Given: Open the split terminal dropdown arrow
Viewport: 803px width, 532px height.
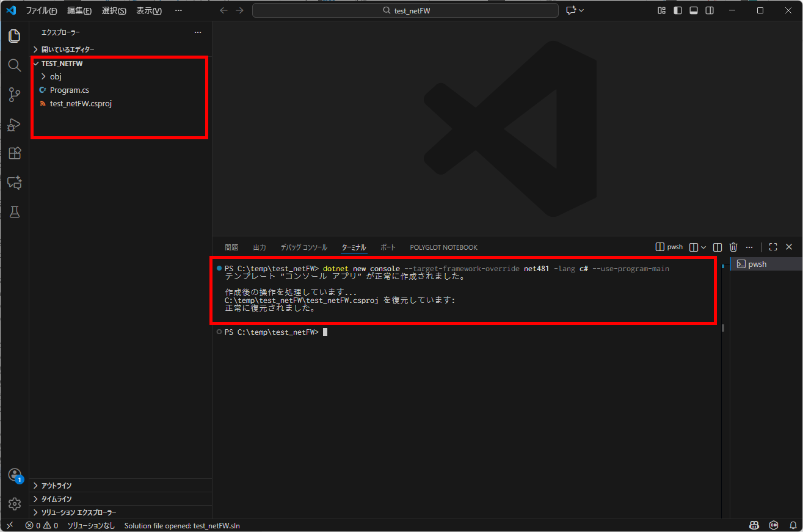Looking at the screenshot, I should pos(703,247).
